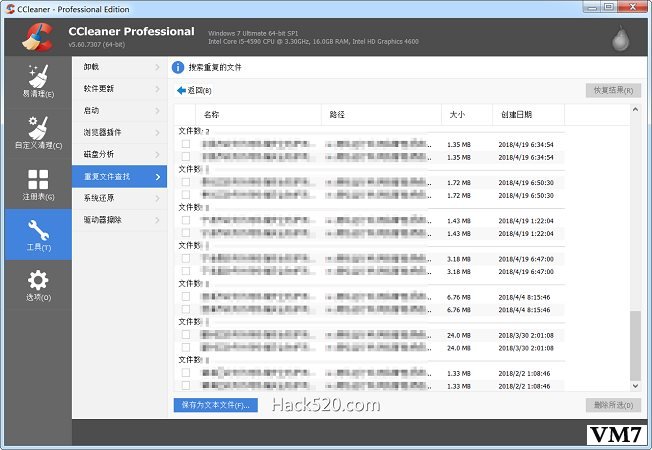652x450 pixels.
Task: Click the second 3.18 MB size cell
Action: click(x=459, y=272)
